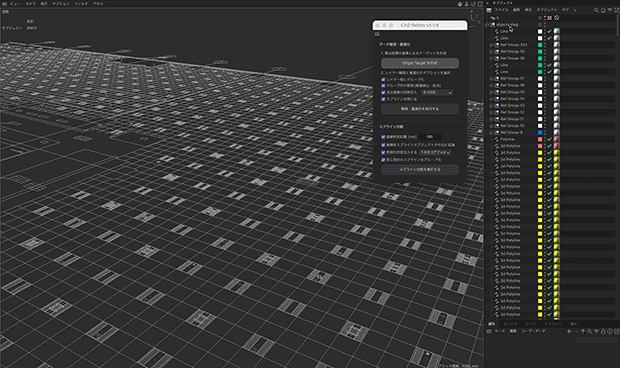
Task: Click the Attribute Manager lock icon
Action: coord(603,331)
